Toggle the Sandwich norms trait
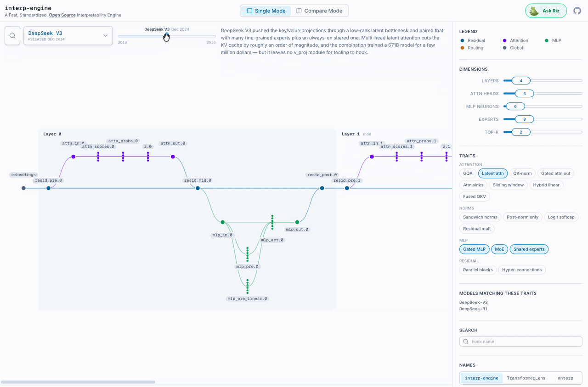Viewport: 588px width, 387px height. [x=480, y=217]
